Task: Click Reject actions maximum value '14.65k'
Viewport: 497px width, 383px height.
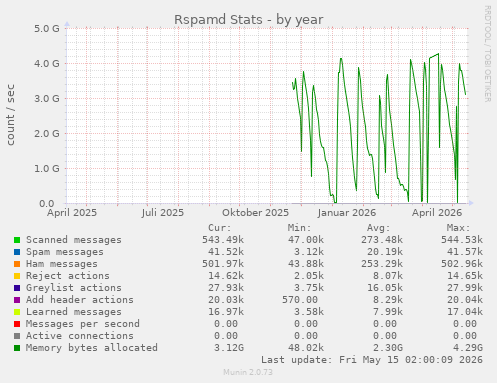Action: click(x=465, y=276)
